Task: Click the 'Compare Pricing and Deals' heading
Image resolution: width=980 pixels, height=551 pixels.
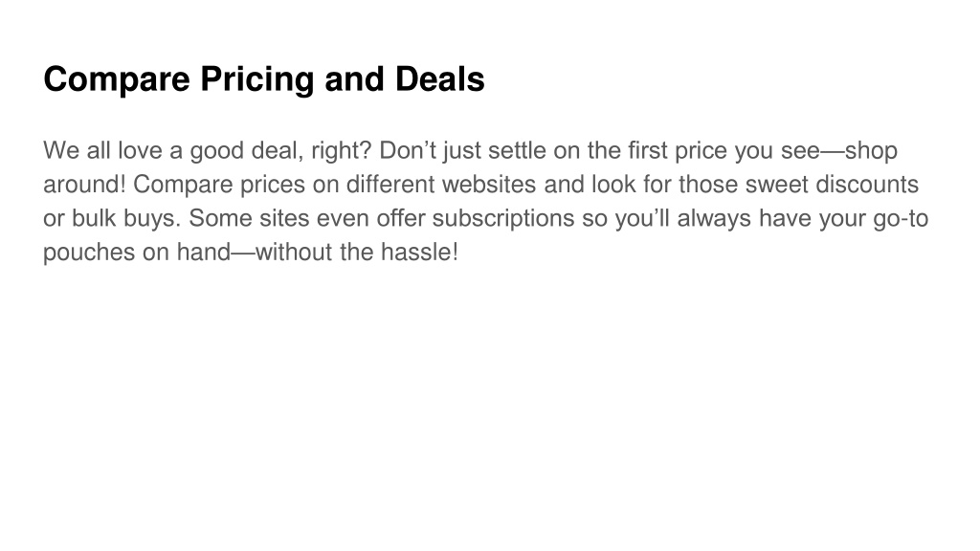Action: pos(264,79)
